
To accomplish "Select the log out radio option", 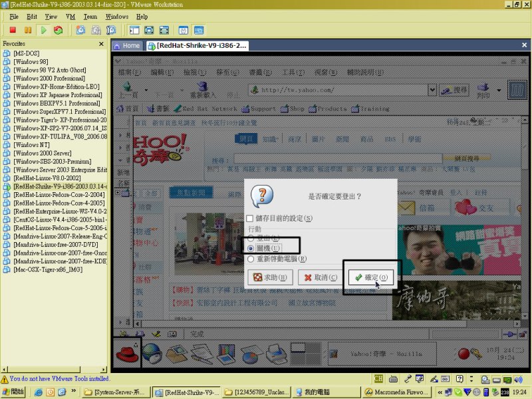I will tap(251, 238).
